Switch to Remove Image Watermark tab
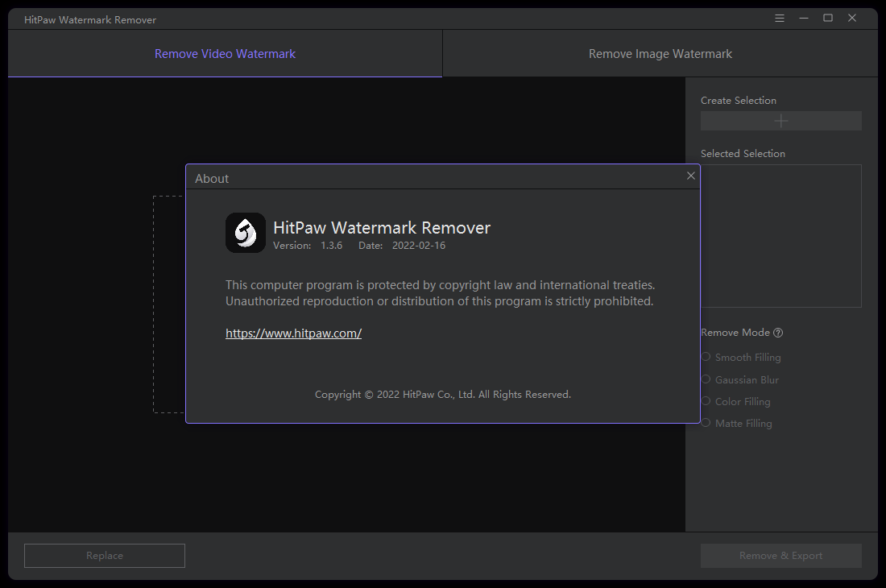This screenshot has width=886, height=588. (x=660, y=54)
